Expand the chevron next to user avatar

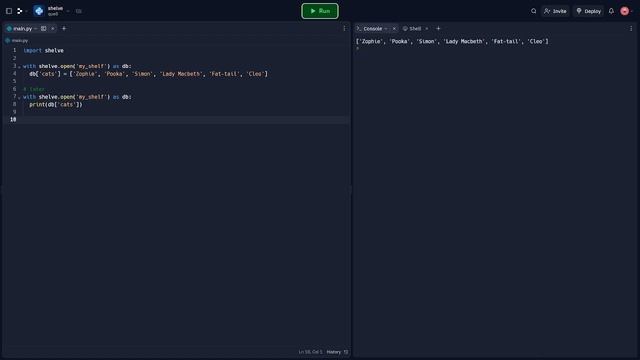pos(632,11)
